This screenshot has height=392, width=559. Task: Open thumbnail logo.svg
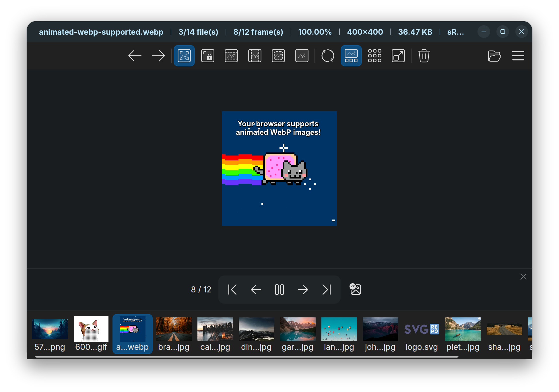point(422,334)
